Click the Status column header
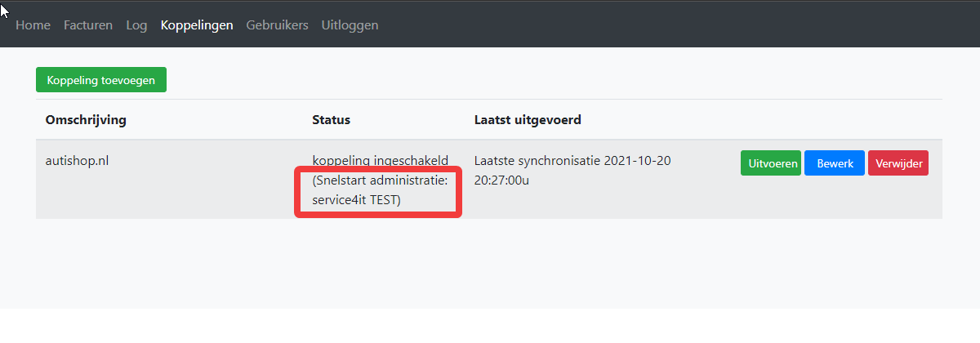 331,120
